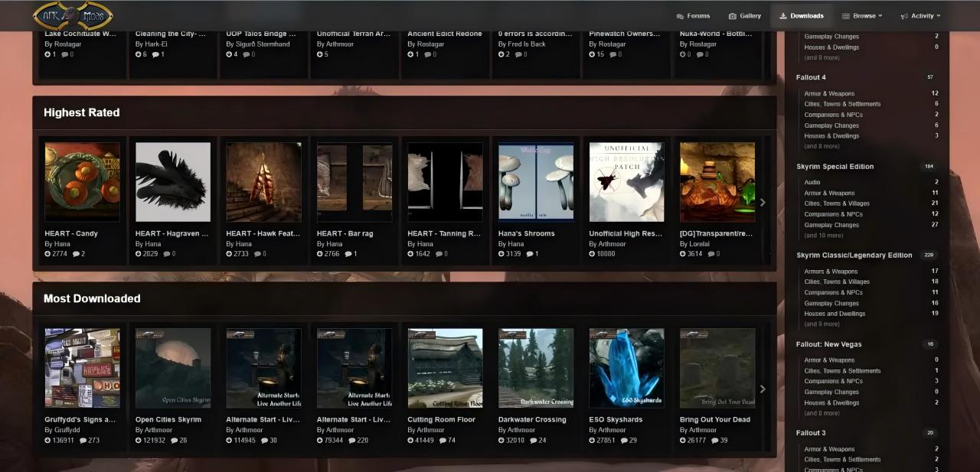This screenshot has width=980, height=472.
Task: Click Open Cities Skyrim title link
Action: tap(168, 419)
